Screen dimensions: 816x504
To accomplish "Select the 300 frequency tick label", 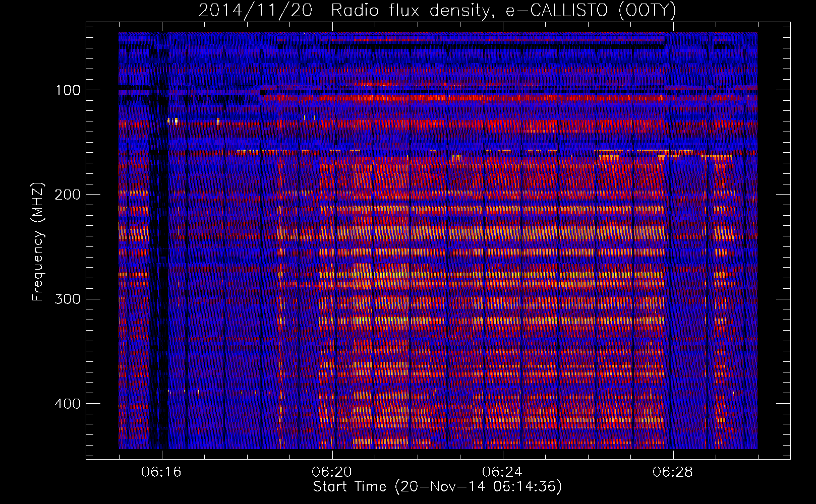I will pyautogui.click(x=68, y=299).
